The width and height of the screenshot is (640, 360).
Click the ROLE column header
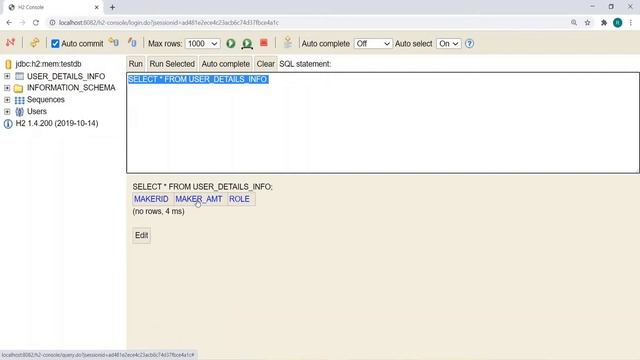coord(239,199)
